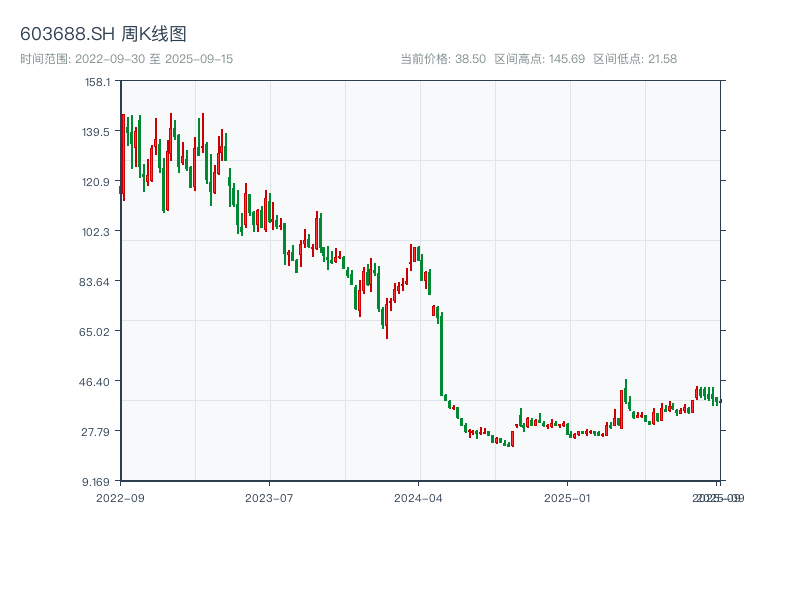Viewport: 800px width, 600px height.
Task: Click the 139.5 y-axis price label
Action: pyautogui.click(x=98, y=131)
